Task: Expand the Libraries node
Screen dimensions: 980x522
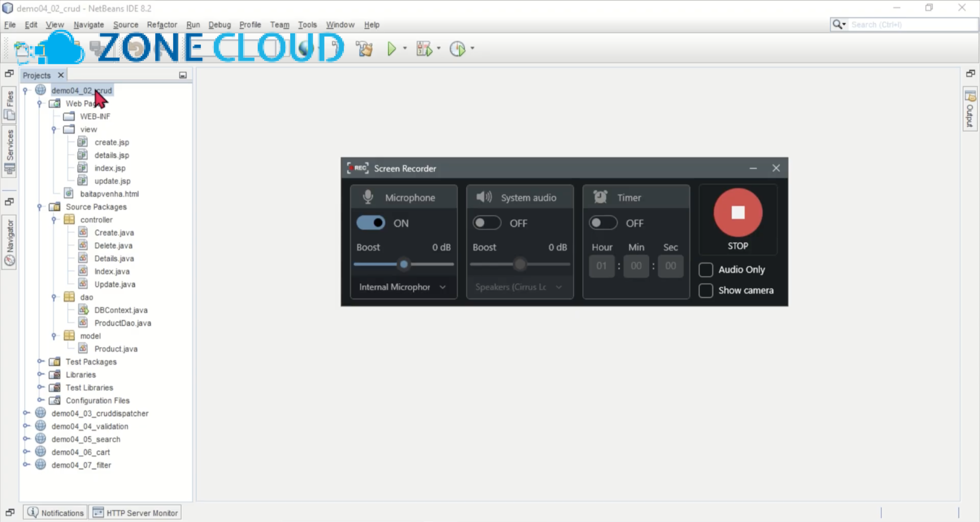Action: point(40,374)
